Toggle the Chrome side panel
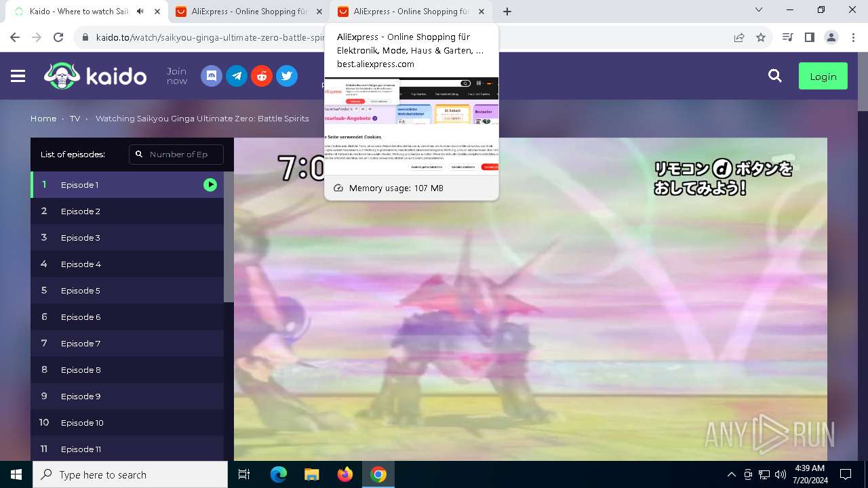 tap(809, 37)
